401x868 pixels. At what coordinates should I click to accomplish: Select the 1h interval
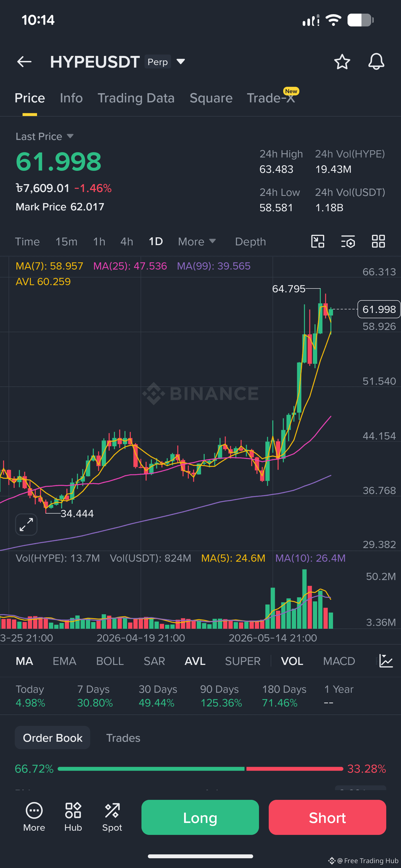click(99, 241)
